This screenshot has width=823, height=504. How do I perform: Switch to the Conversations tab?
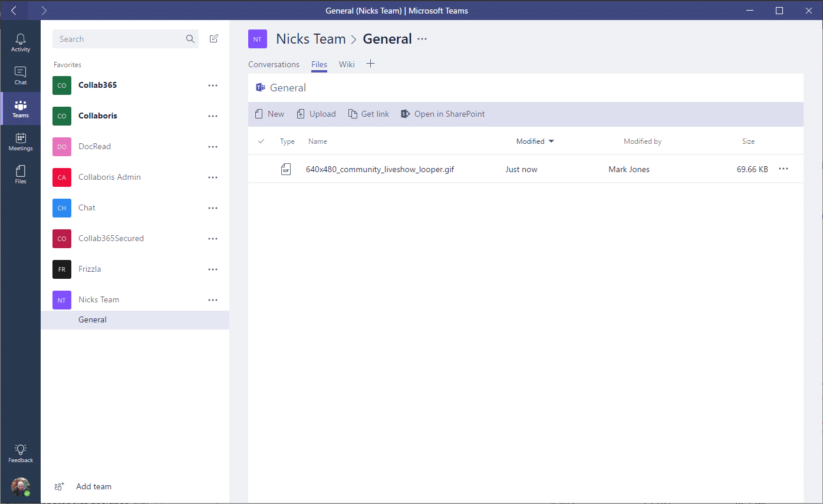click(274, 64)
